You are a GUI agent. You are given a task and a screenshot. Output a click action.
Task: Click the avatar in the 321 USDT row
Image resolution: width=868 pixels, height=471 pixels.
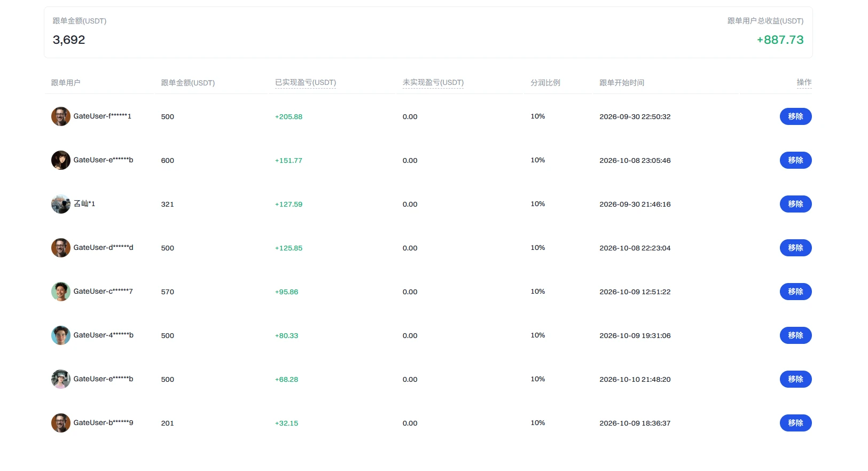pyautogui.click(x=61, y=204)
